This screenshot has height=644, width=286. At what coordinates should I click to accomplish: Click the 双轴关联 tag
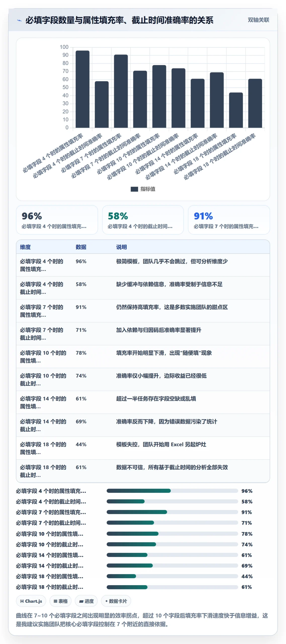point(258,20)
